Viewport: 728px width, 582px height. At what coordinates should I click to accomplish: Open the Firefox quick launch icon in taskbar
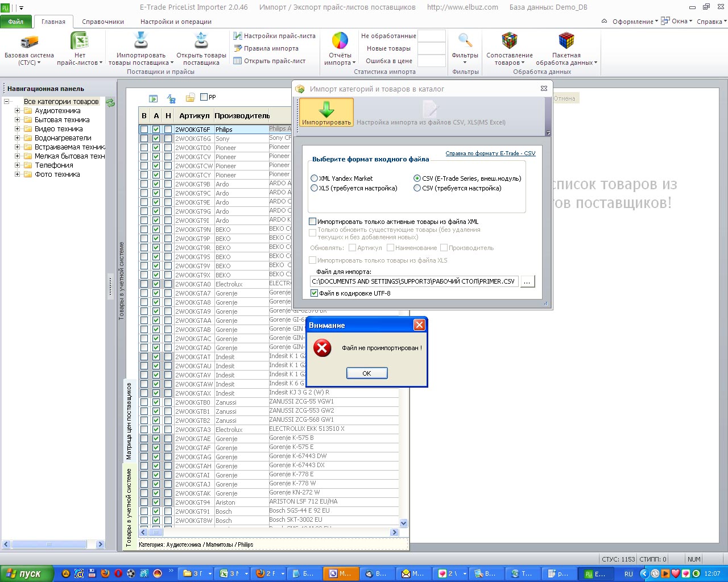point(105,573)
